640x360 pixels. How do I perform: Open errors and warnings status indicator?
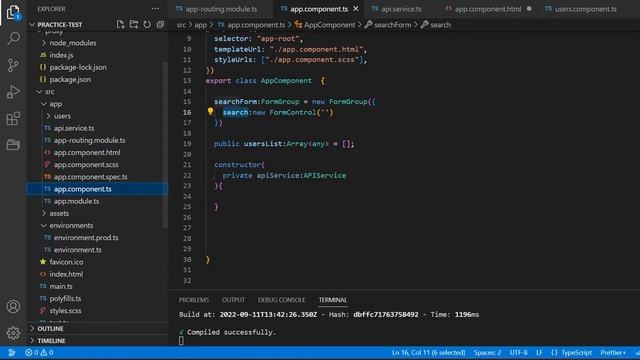tap(39, 353)
